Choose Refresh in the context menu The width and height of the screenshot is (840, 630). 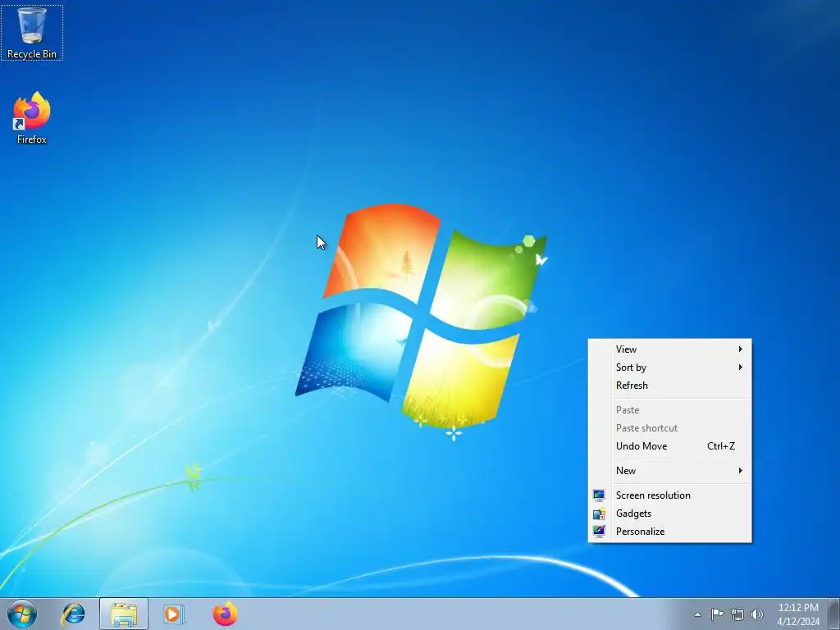(669, 386)
